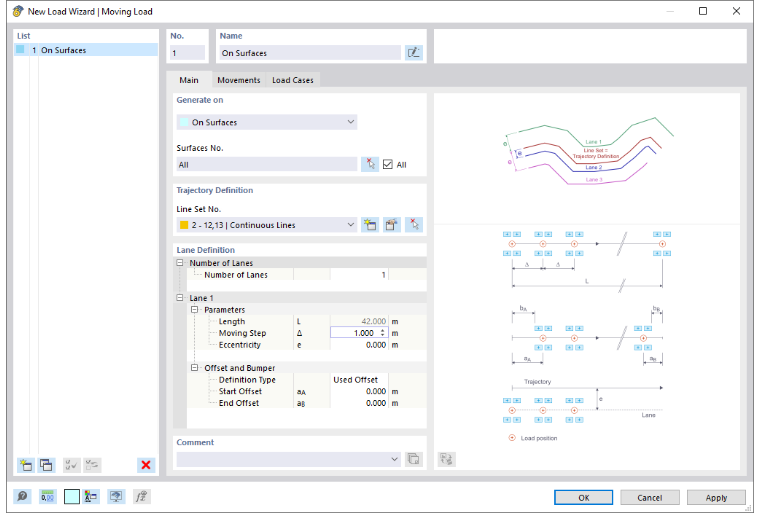
Task: Delete the selected list item with red X
Action: click(146, 465)
